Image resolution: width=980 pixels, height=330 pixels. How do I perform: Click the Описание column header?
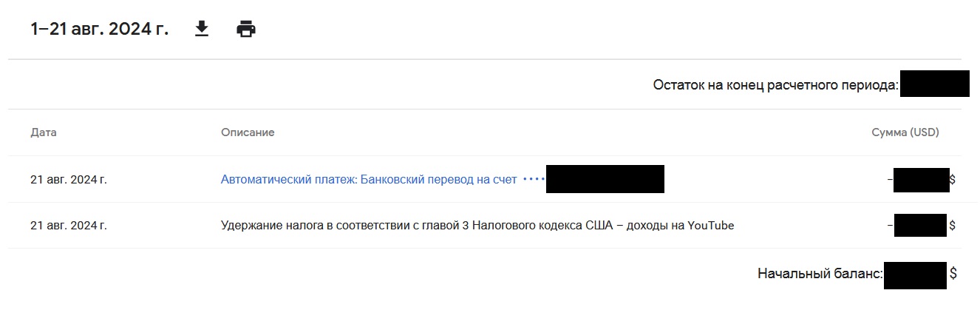248,132
